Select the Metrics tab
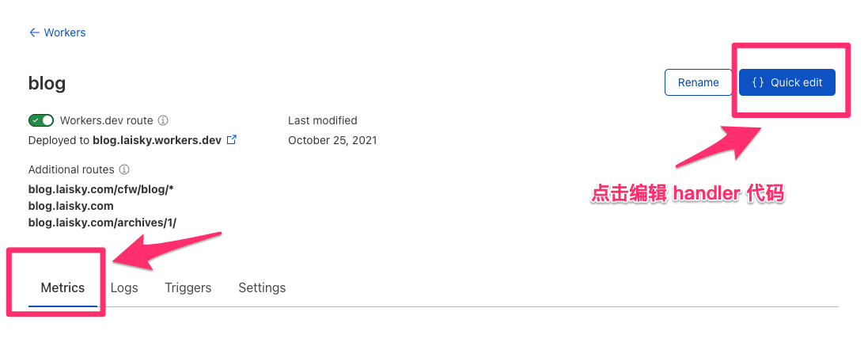 pyautogui.click(x=63, y=287)
